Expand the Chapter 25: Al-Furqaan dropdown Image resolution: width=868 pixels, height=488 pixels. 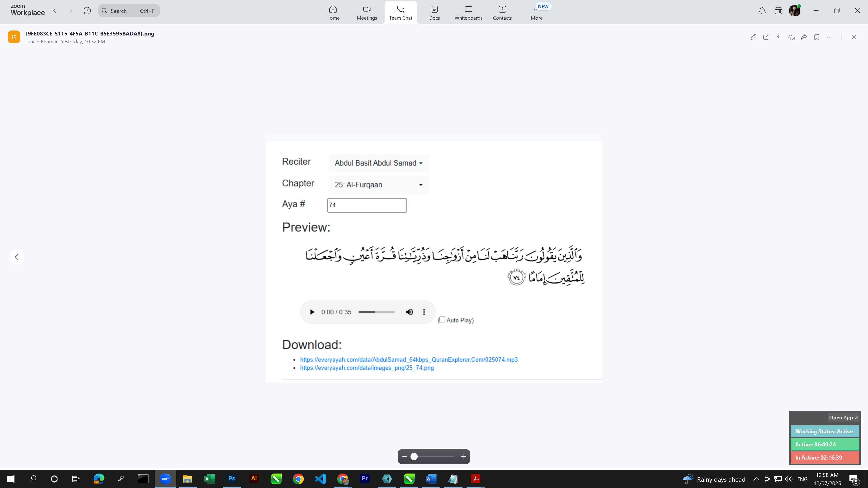[378, 185]
